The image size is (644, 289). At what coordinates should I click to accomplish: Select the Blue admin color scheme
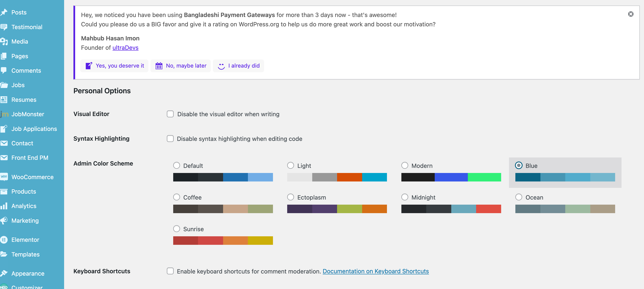[x=519, y=165]
